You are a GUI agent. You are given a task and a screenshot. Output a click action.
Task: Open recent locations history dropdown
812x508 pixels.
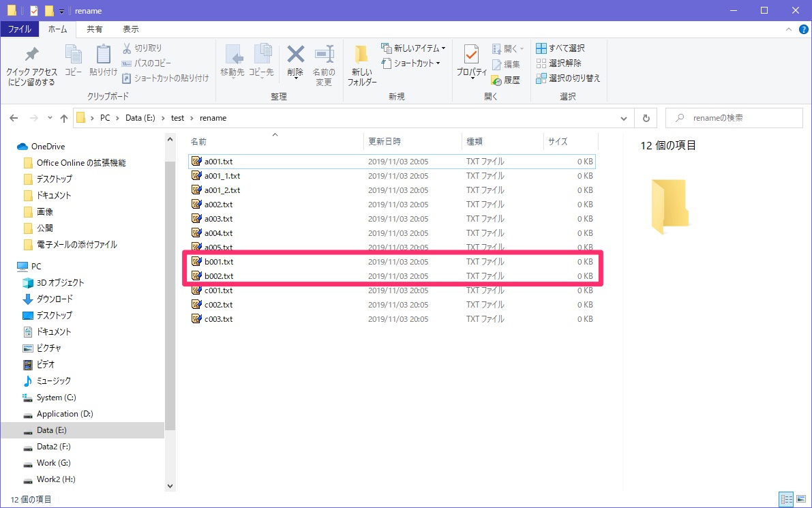[x=50, y=118]
